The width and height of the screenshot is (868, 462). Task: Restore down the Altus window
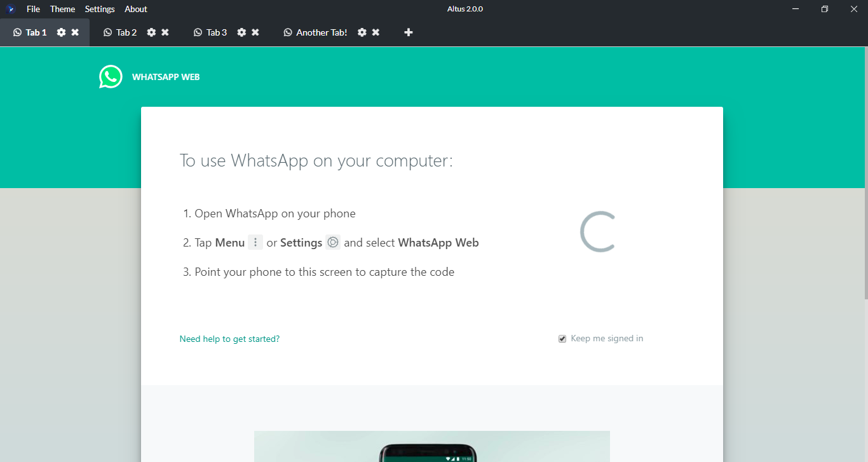click(x=825, y=9)
